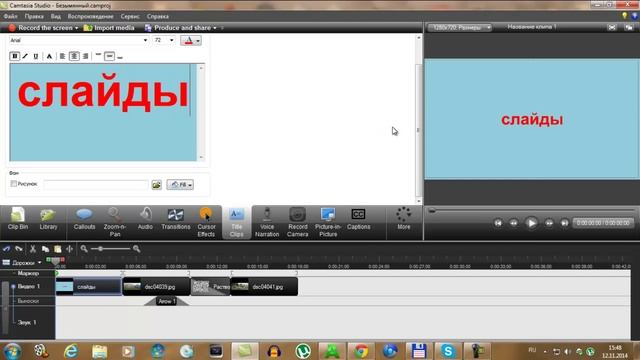This screenshot has width=640, height=360.
Task: Set vertical alignment to top
Action: click(98, 56)
